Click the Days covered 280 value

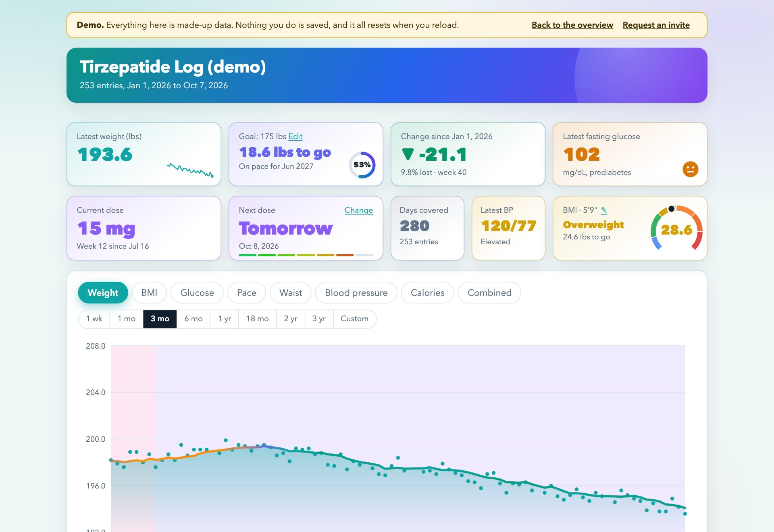click(x=415, y=226)
